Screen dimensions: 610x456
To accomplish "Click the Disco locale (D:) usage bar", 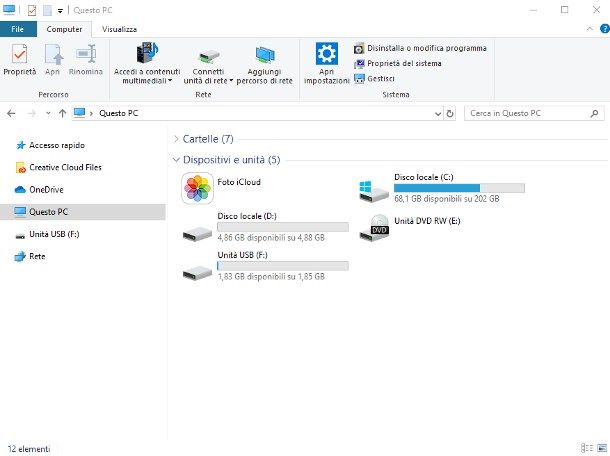I will tap(283, 227).
